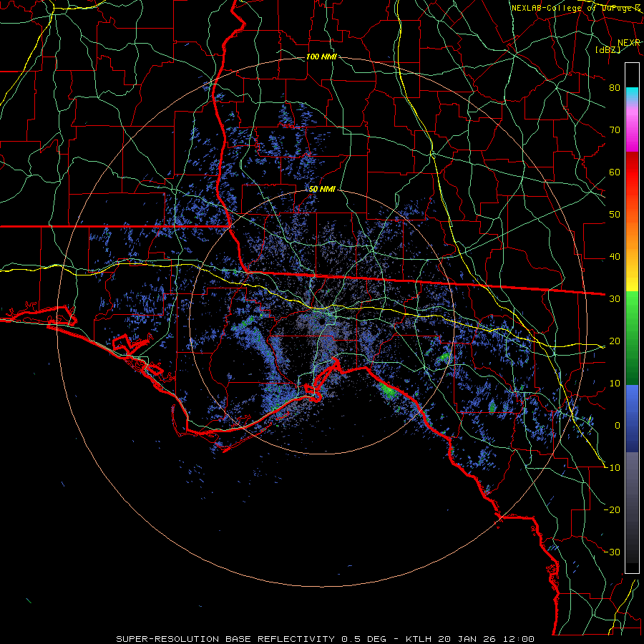Screen dimensions: 644x644
Task: Click the 50 value on the dBZ scale
Action: [615, 215]
